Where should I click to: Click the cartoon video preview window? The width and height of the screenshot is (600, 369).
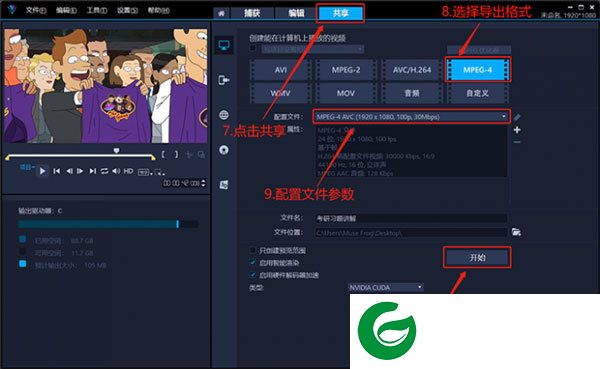click(x=106, y=86)
